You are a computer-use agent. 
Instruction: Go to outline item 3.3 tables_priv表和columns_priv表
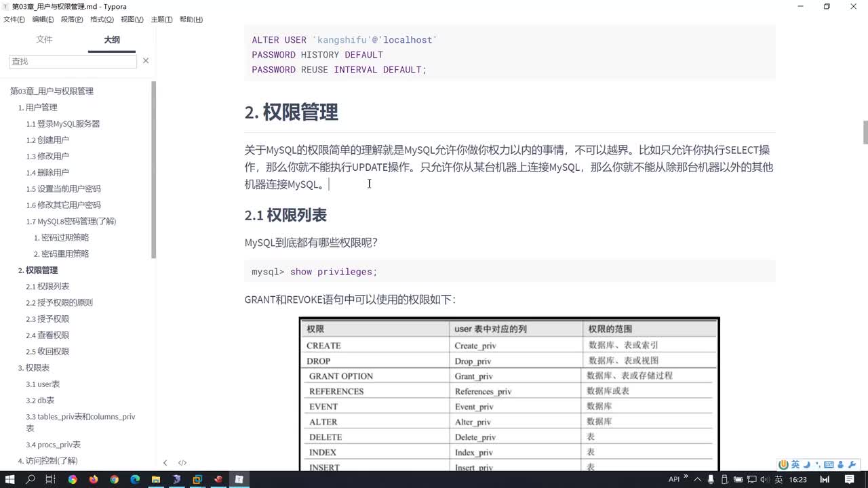(x=81, y=422)
